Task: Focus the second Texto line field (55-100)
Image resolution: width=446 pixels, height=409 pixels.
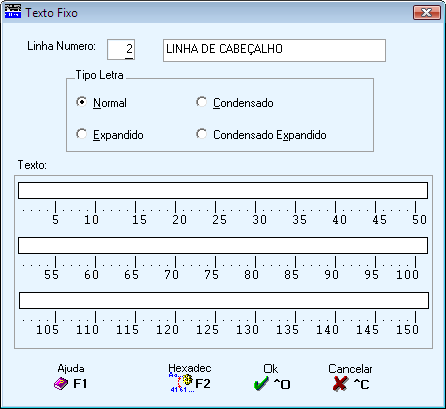Action: pyautogui.click(x=223, y=245)
